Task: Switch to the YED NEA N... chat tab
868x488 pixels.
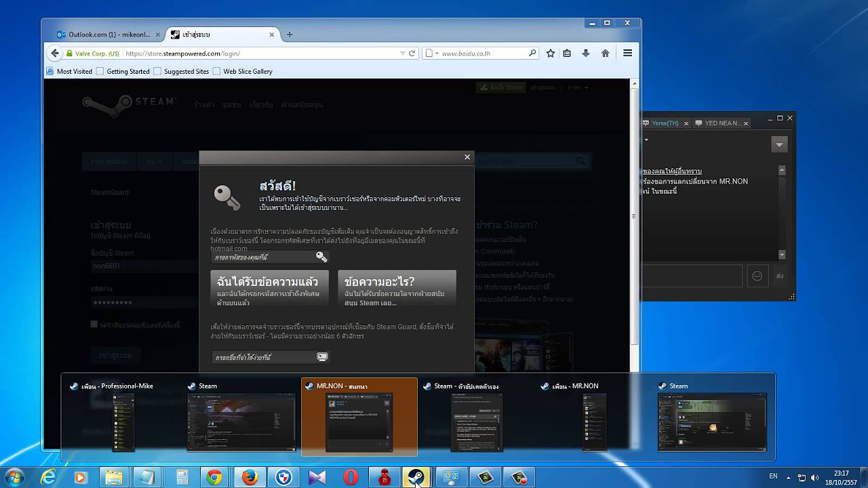Action: [x=723, y=123]
